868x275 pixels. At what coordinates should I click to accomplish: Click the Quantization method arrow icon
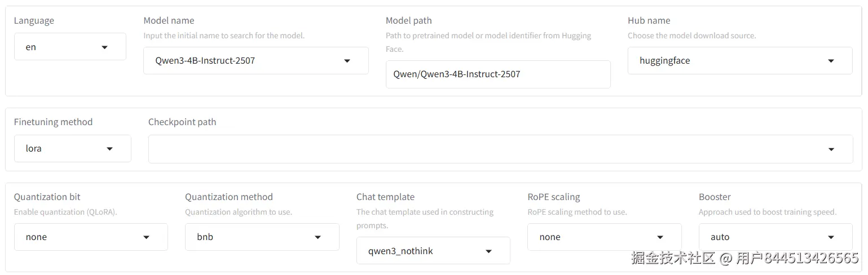pyautogui.click(x=318, y=237)
